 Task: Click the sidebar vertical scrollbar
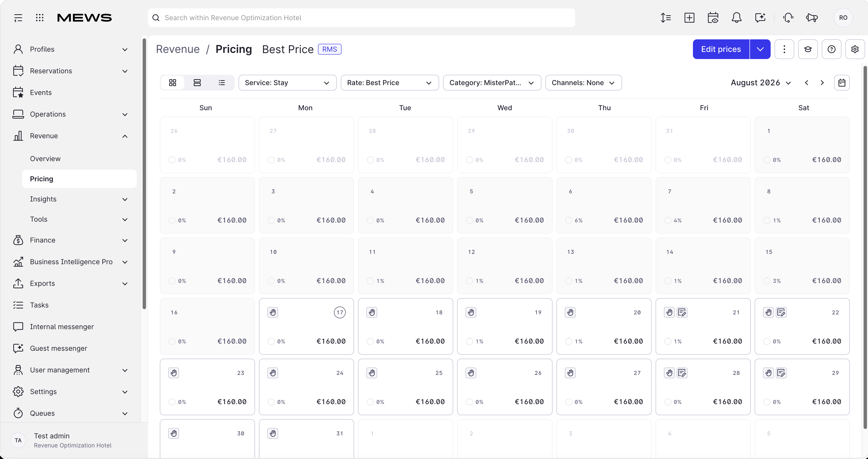144,174
